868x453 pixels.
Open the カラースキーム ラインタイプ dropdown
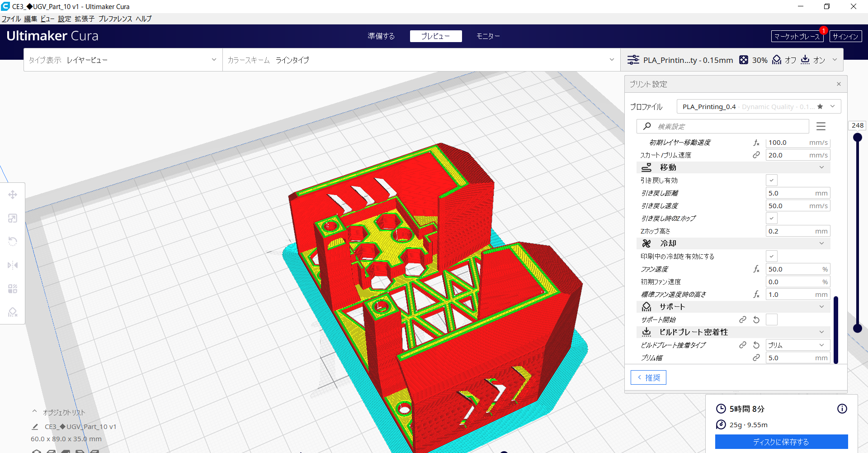point(421,60)
